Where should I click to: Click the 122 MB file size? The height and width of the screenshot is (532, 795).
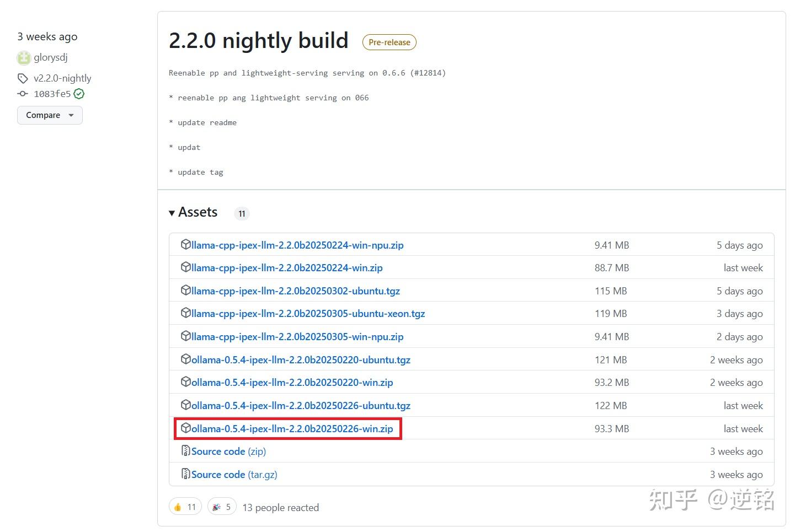(611, 406)
